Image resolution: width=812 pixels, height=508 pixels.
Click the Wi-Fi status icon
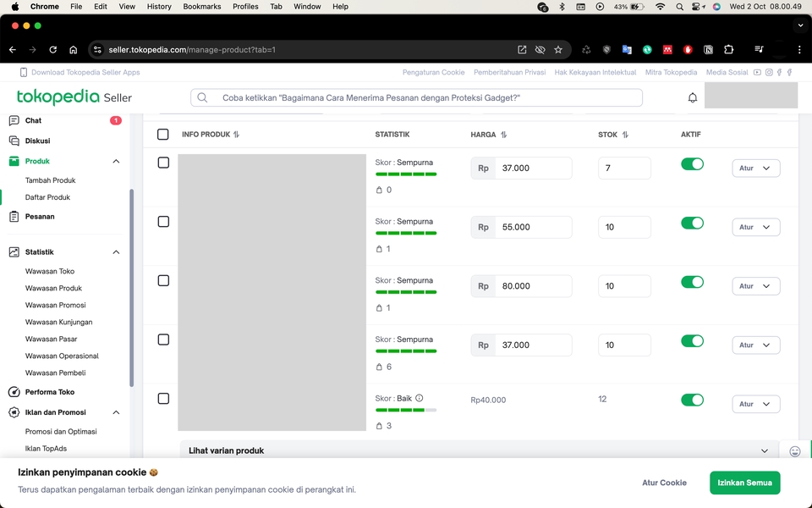(x=660, y=7)
